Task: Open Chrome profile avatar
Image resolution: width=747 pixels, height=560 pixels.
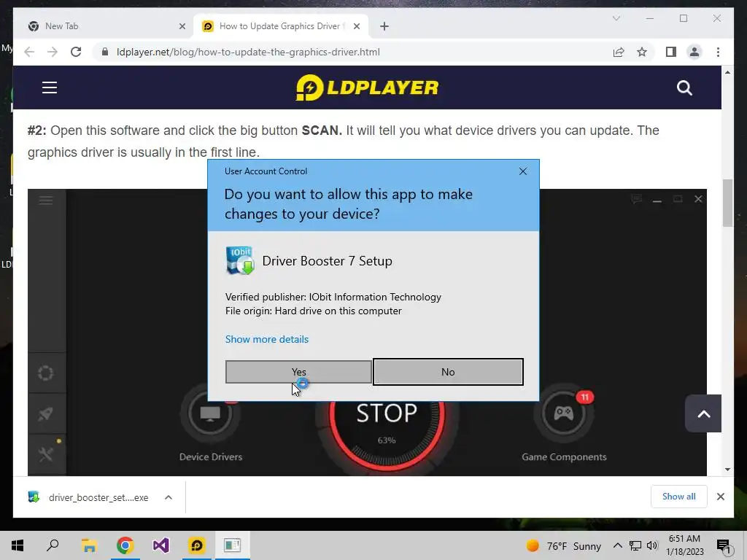Action: tap(694, 52)
